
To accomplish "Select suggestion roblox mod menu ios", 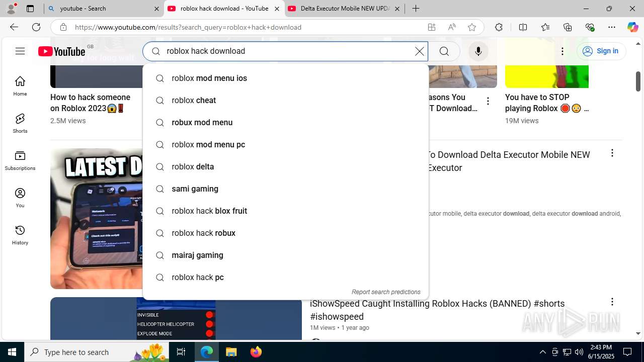I will pos(286,78).
